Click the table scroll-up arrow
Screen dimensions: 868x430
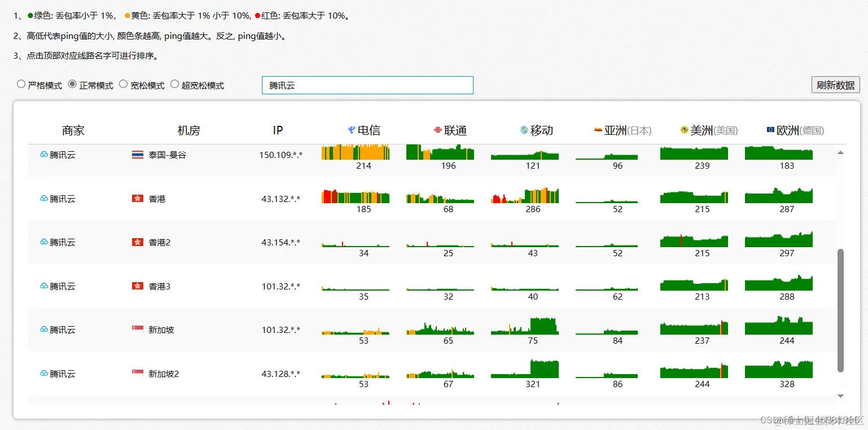(840, 152)
